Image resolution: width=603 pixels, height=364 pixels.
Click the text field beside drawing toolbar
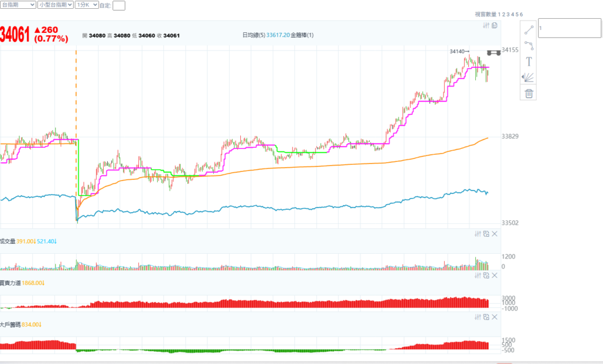pyautogui.click(x=568, y=28)
